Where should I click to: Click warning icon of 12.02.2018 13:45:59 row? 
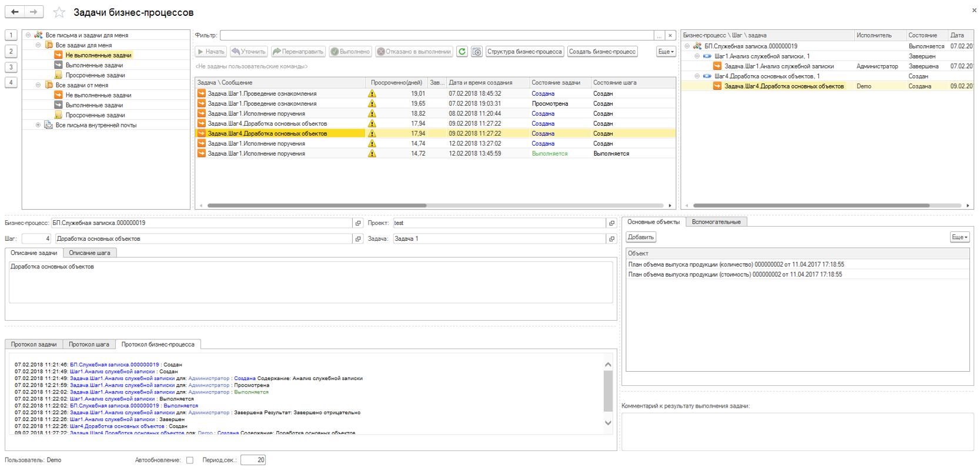tap(372, 153)
